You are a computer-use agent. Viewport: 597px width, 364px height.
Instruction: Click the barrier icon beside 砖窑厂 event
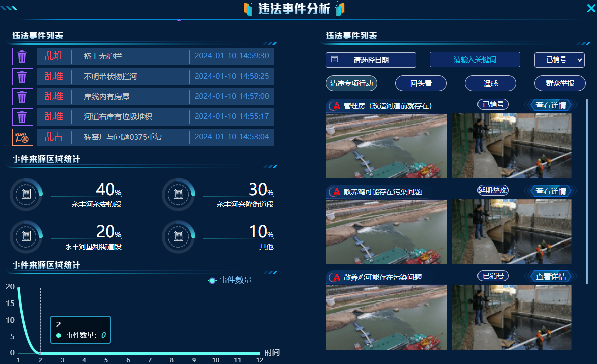(x=22, y=137)
